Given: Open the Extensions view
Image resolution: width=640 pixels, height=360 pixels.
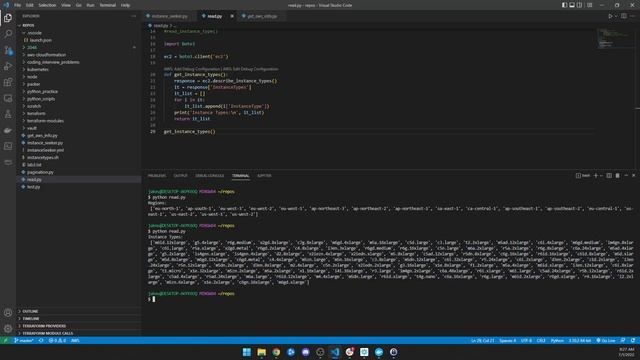Looking at the screenshot, I should [8, 82].
